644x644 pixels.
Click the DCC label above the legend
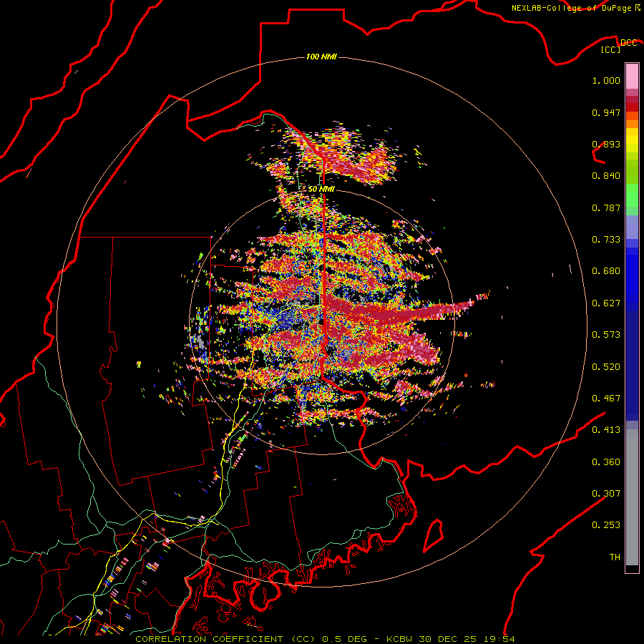click(628, 43)
